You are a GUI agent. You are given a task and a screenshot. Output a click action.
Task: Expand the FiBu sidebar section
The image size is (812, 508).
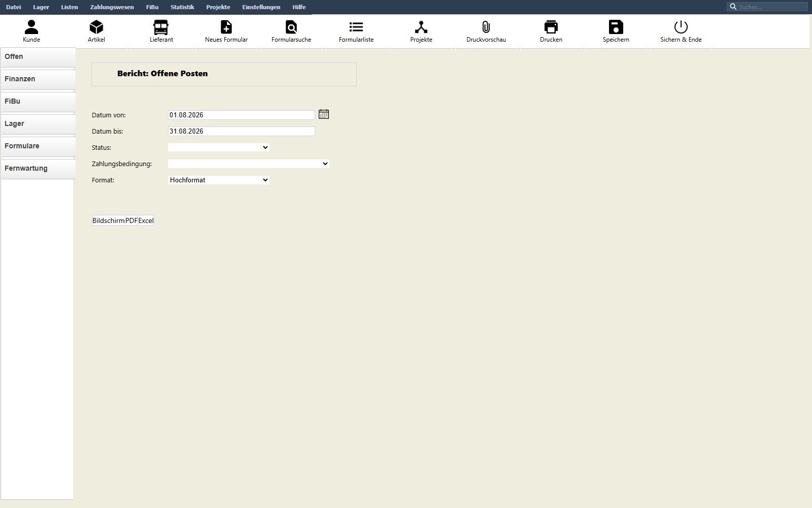38,102
